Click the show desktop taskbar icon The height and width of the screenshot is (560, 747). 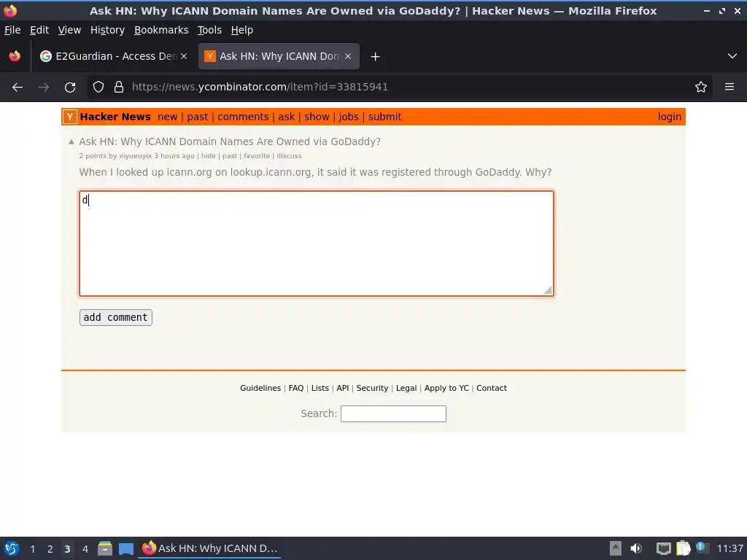[x=126, y=549]
